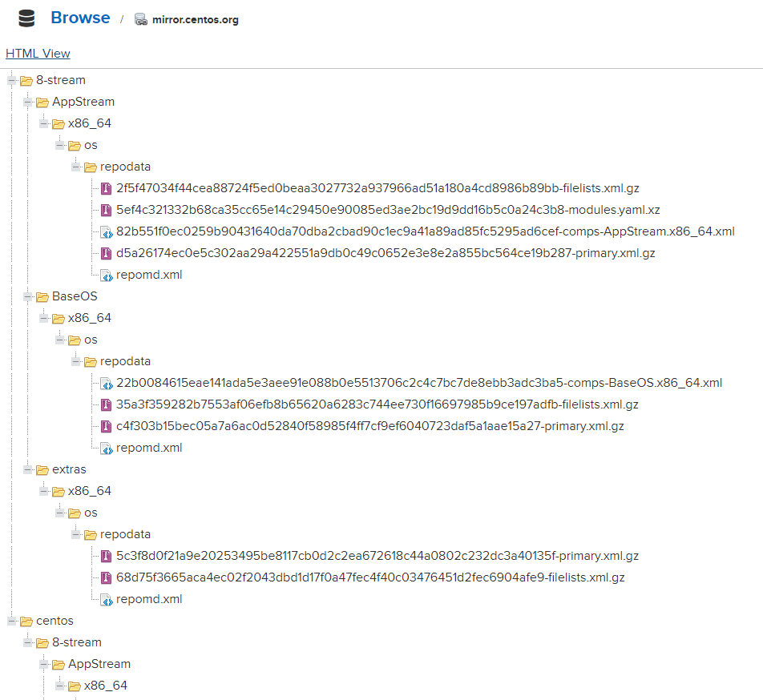Go to the Browse breadcrumb

pyautogui.click(x=80, y=18)
